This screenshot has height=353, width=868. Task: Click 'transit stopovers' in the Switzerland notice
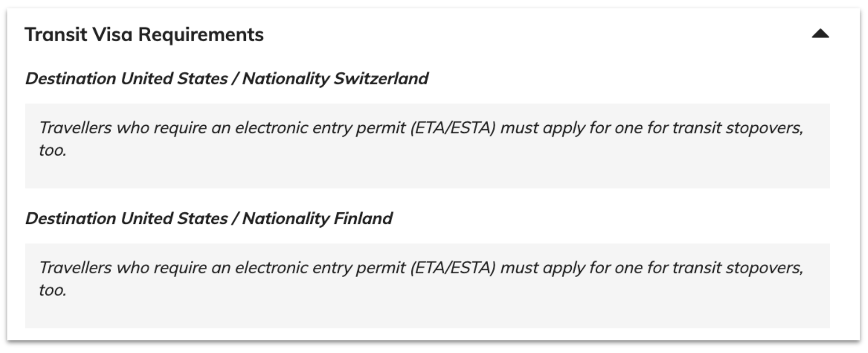[738, 128]
